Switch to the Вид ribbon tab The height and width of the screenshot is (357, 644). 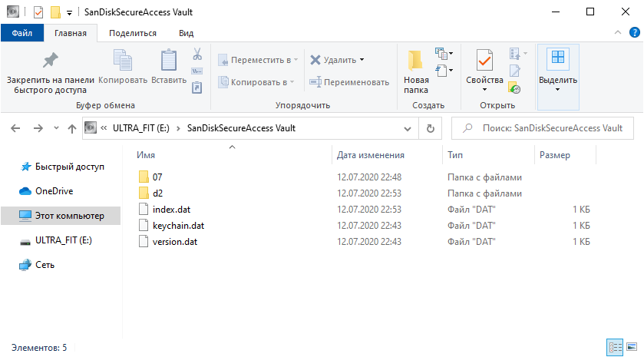186,33
